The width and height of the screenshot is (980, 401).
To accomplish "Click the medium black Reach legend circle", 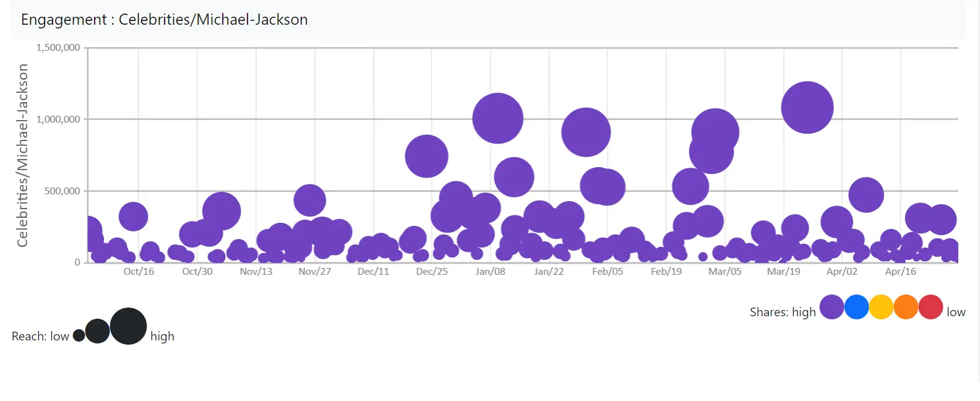I will point(97,331).
